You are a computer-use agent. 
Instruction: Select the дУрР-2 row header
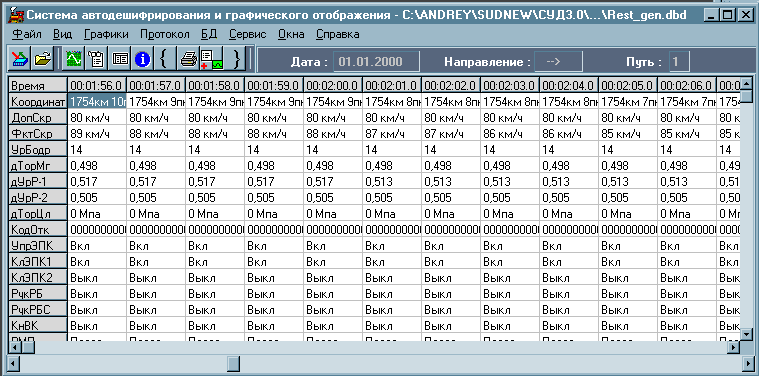point(38,197)
